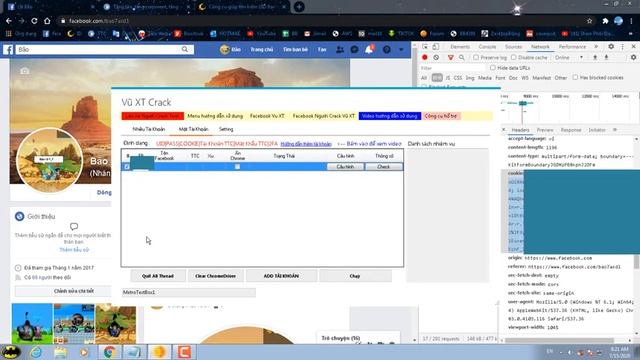Open network settings gear in DevTools
640x360 pixels.
[x=633, y=58]
